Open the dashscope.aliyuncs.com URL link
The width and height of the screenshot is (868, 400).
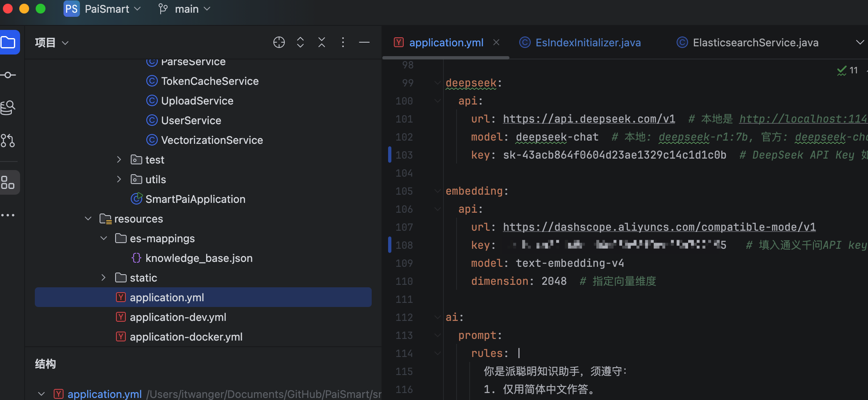[x=659, y=227]
